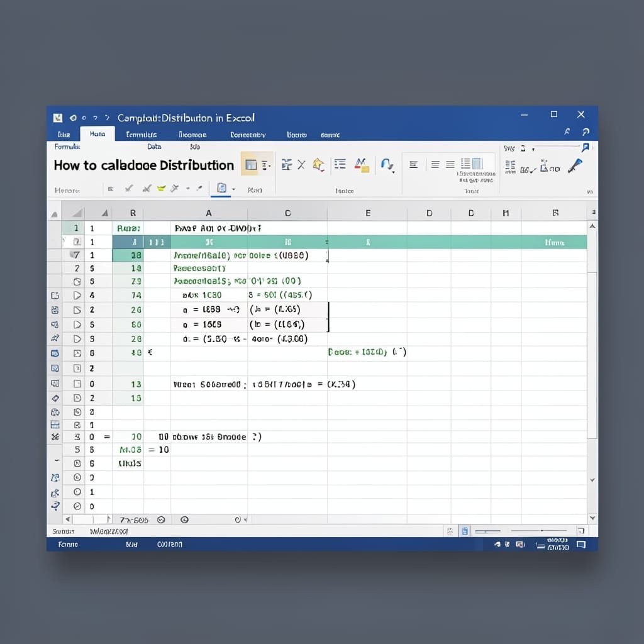Image resolution: width=644 pixels, height=644 pixels.
Task: Click the solid blue icon in left sidebar
Action: tap(55, 353)
